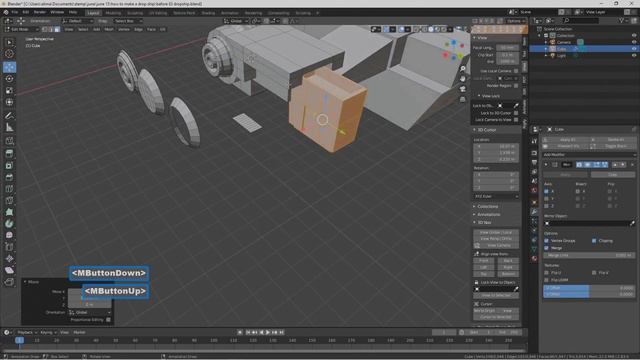Open the XYZ Euler rotation mode dropdown
The width and height of the screenshot is (640, 360).
point(496,197)
